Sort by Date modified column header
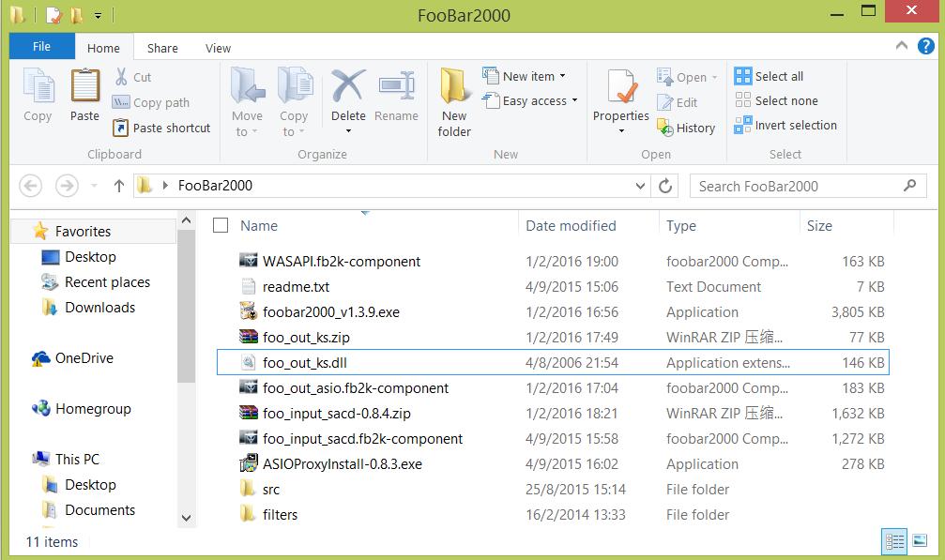This screenshot has width=945, height=560. 571,226
